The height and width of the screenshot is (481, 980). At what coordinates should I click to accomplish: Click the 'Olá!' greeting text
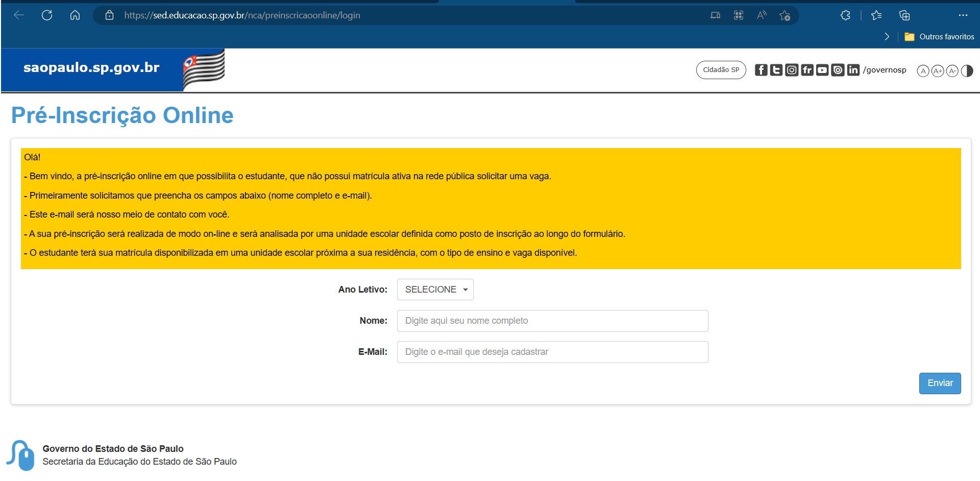click(x=32, y=157)
